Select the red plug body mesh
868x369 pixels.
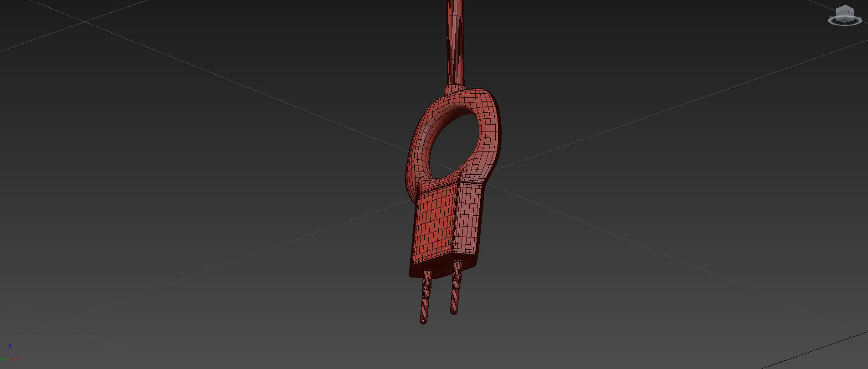[x=446, y=227]
